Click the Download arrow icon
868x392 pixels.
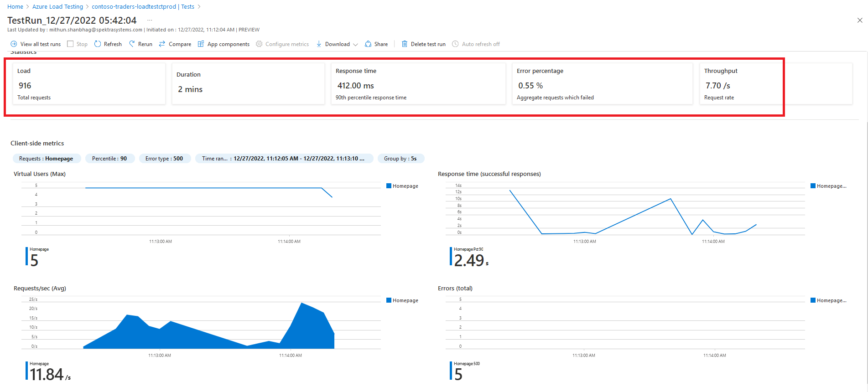pos(319,44)
